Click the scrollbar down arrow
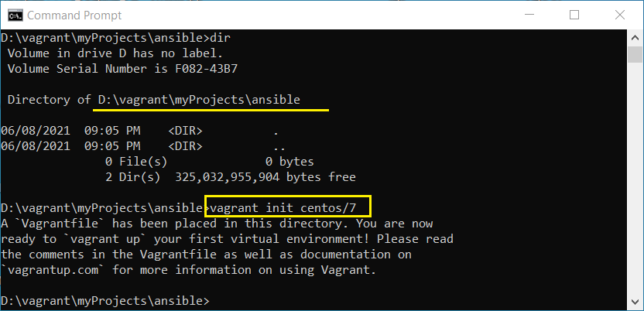This screenshot has width=644, height=311. (x=635, y=302)
